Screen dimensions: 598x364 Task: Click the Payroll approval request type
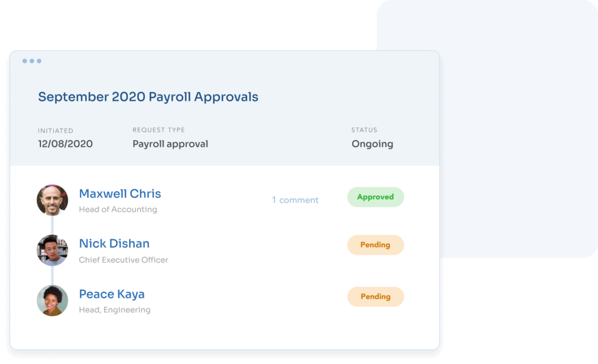(170, 144)
